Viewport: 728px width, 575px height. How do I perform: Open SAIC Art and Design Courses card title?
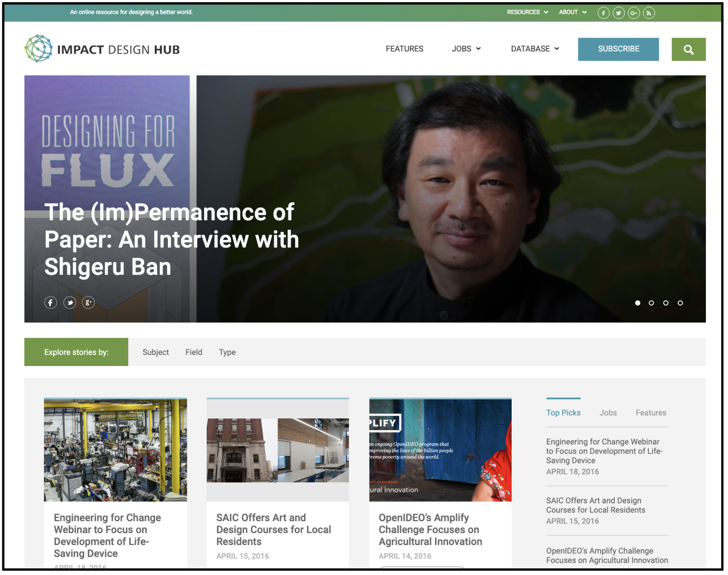point(274,530)
